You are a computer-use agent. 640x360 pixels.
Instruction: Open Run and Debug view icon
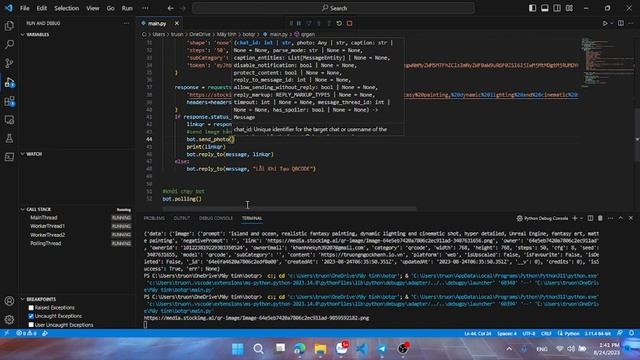pyautogui.click(x=9, y=82)
